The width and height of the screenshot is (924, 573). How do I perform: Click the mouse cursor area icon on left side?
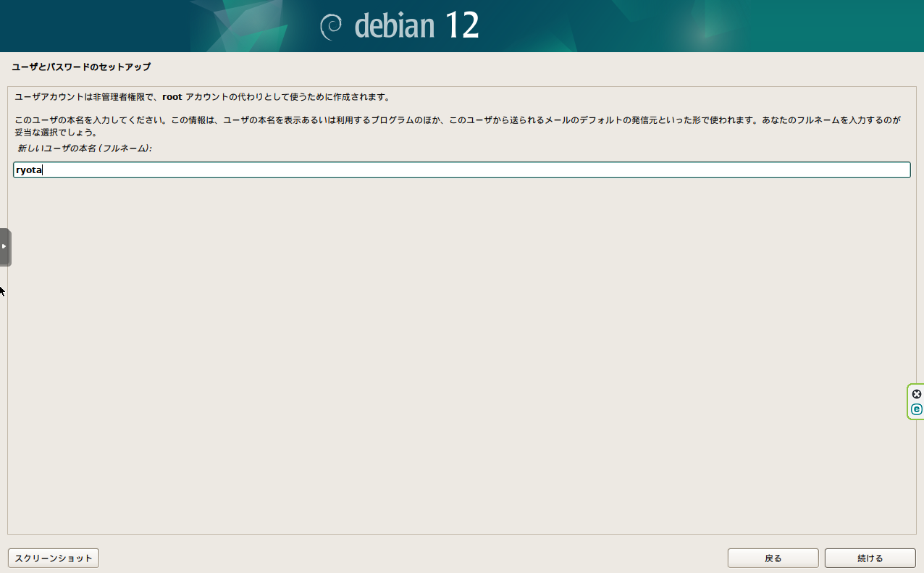pos(3,290)
